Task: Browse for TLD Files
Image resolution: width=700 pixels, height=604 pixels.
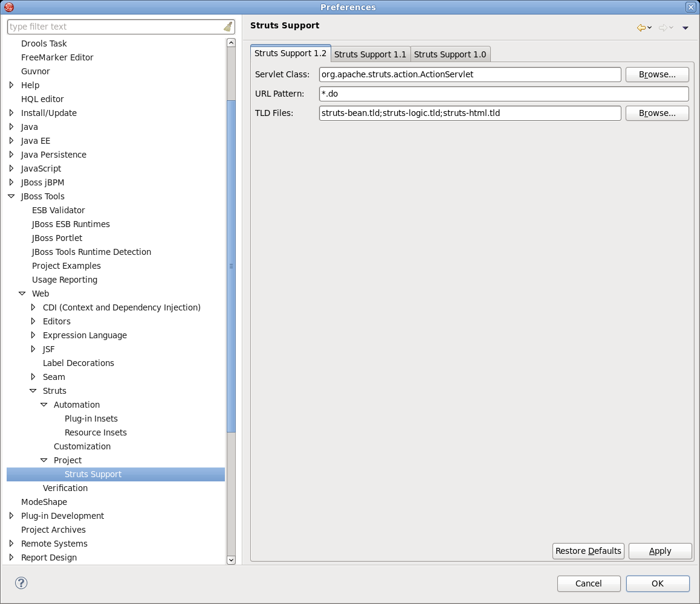Action: [657, 114]
